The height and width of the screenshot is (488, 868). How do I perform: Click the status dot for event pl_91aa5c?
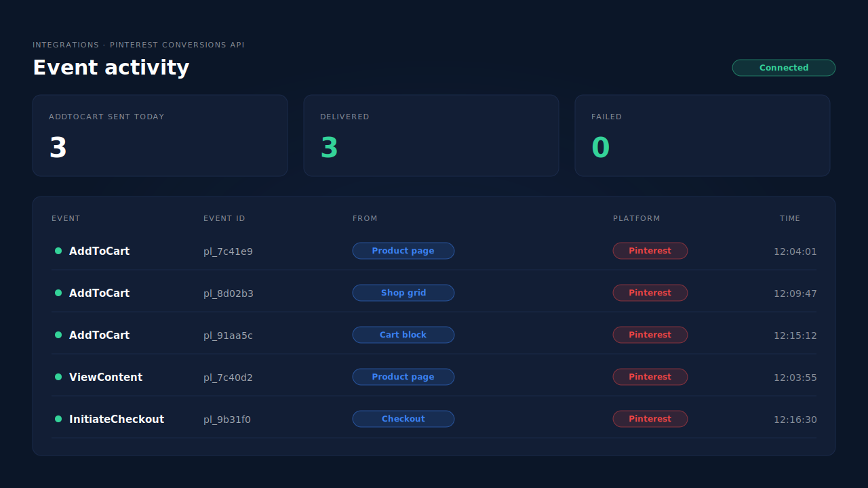click(58, 335)
